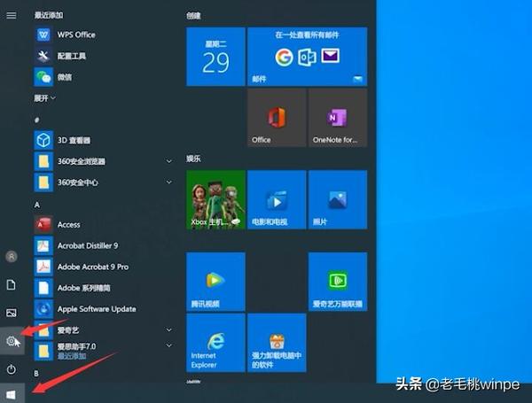This screenshot has height=403, width=532.
Task: Click the Power button icon
Action: pos(12,368)
